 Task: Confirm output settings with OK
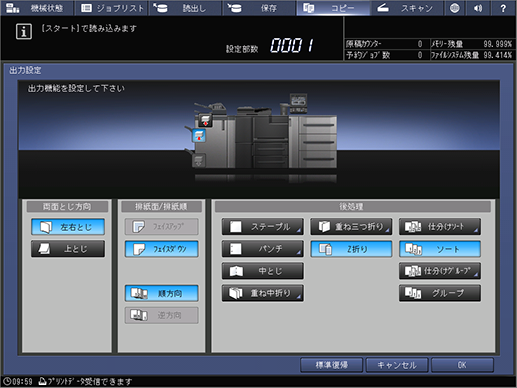tap(462, 365)
